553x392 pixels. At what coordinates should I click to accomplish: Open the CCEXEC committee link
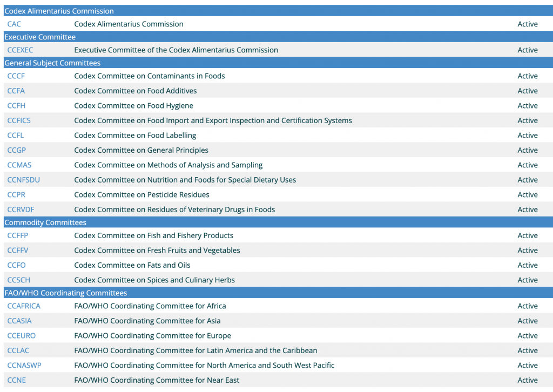pyautogui.click(x=20, y=50)
